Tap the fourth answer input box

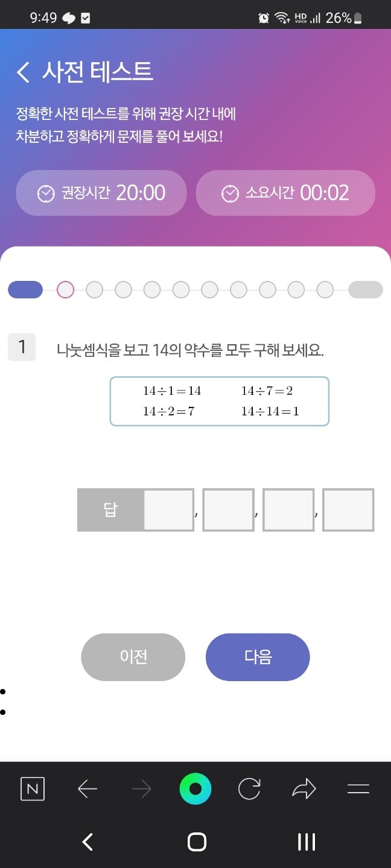[x=348, y=510]
